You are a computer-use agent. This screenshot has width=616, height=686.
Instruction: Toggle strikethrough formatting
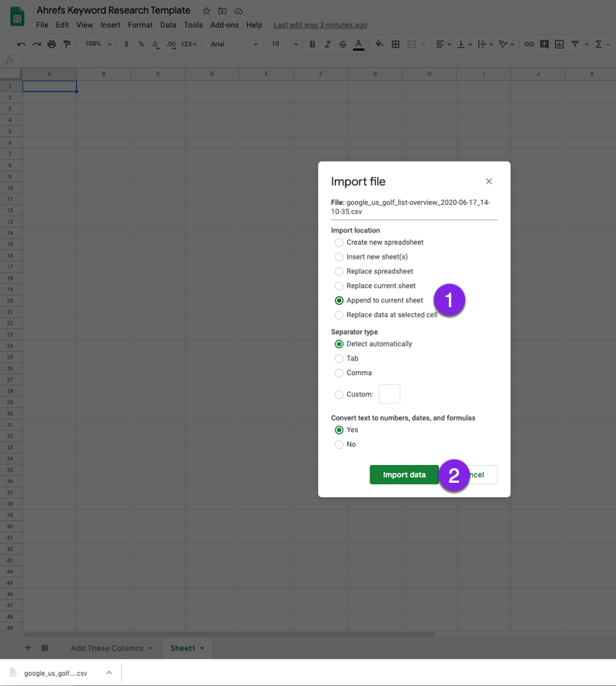click(x=343, y=44)
